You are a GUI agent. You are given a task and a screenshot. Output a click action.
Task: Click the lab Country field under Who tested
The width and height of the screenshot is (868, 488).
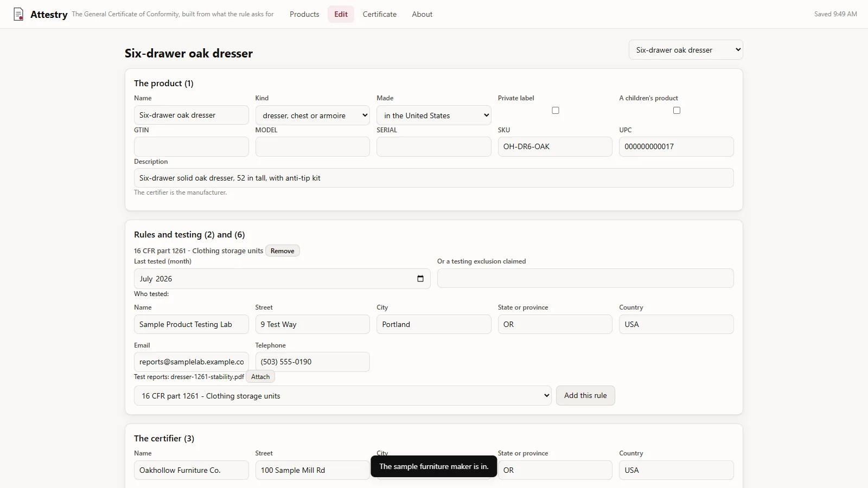676,324
